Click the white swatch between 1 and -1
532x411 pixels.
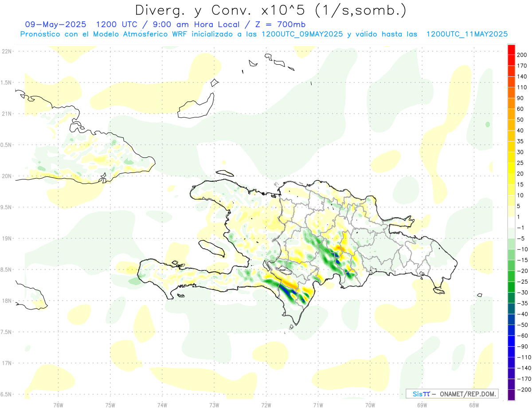[511, 222]
